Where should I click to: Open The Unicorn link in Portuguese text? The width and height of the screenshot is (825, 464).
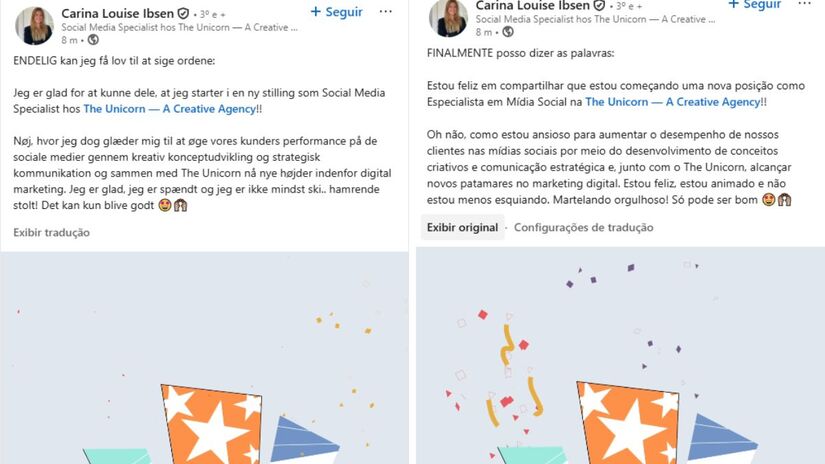672,102
